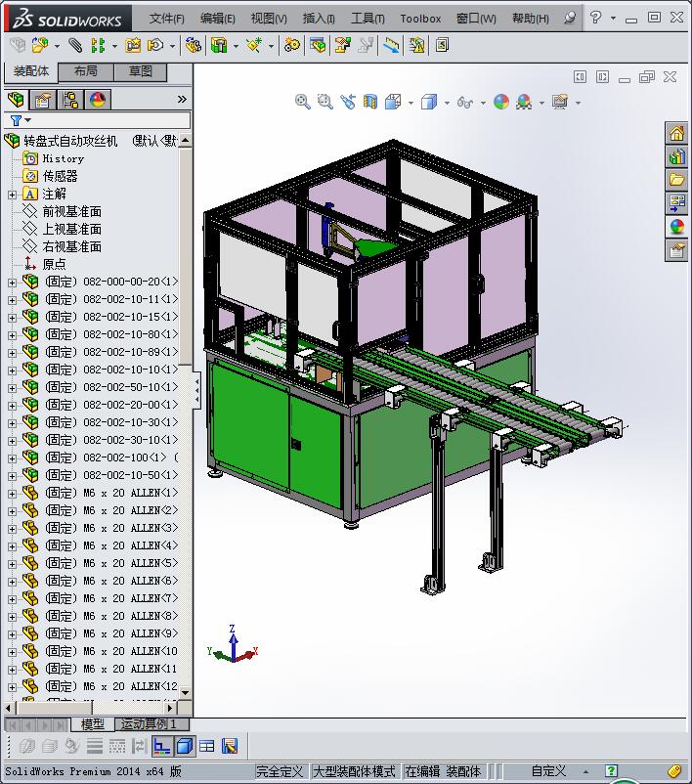Switch to the 草图 command tab
Viewport: 692px width, 784px height.
pos(141,71)
